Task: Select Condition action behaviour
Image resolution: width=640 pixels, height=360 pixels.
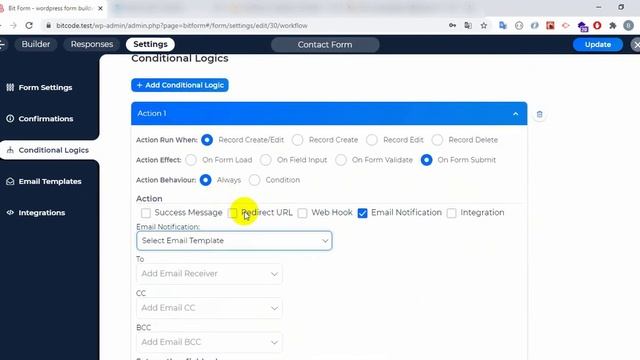Action: 254,180
